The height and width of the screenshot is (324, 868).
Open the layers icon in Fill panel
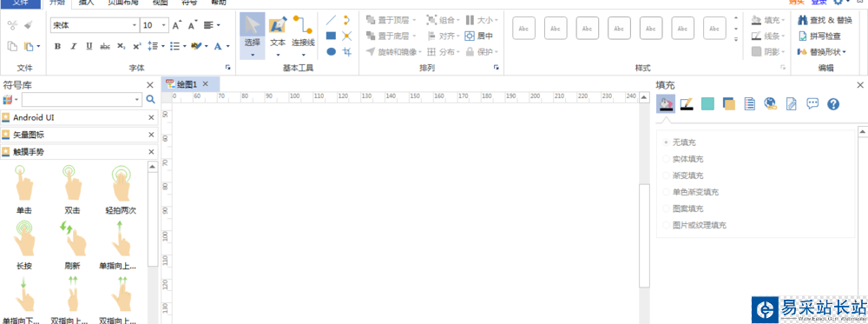728,103
